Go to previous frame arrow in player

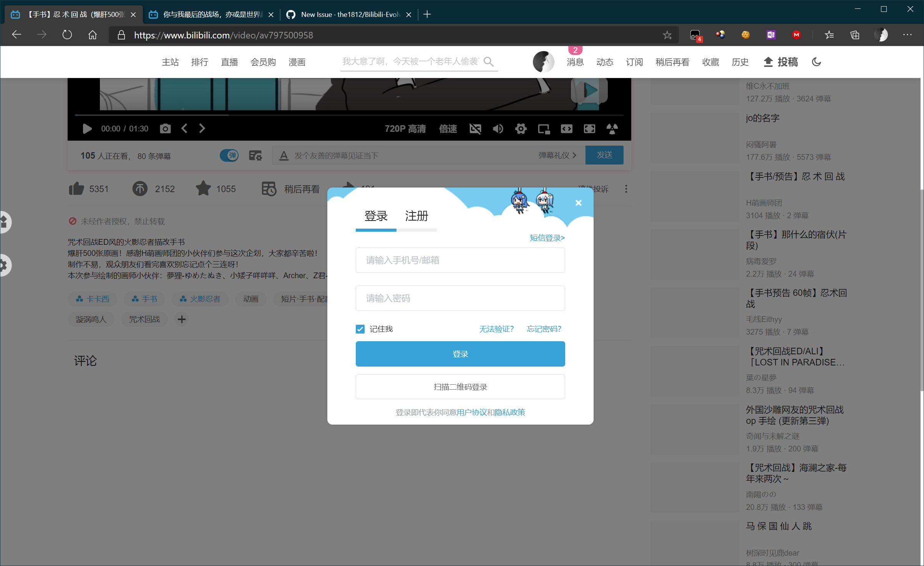click(x=184, y=129)
